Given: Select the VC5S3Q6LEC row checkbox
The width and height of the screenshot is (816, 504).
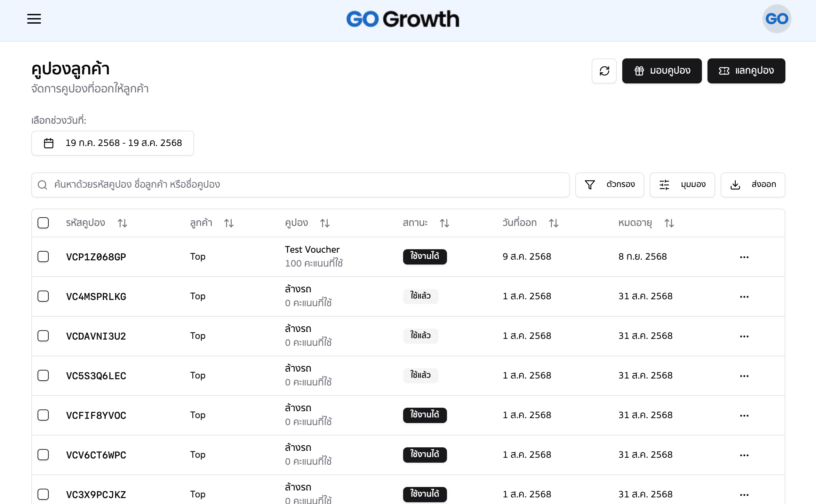Looking at the screenshot, I should [43, 376].
